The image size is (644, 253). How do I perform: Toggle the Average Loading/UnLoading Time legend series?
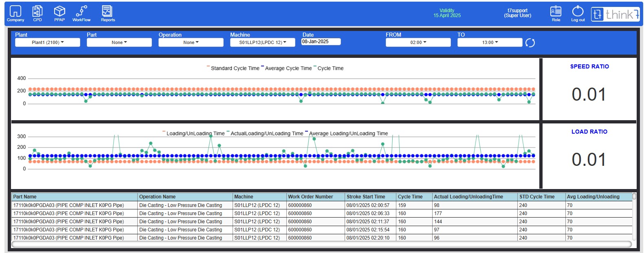tap(346, 134)
